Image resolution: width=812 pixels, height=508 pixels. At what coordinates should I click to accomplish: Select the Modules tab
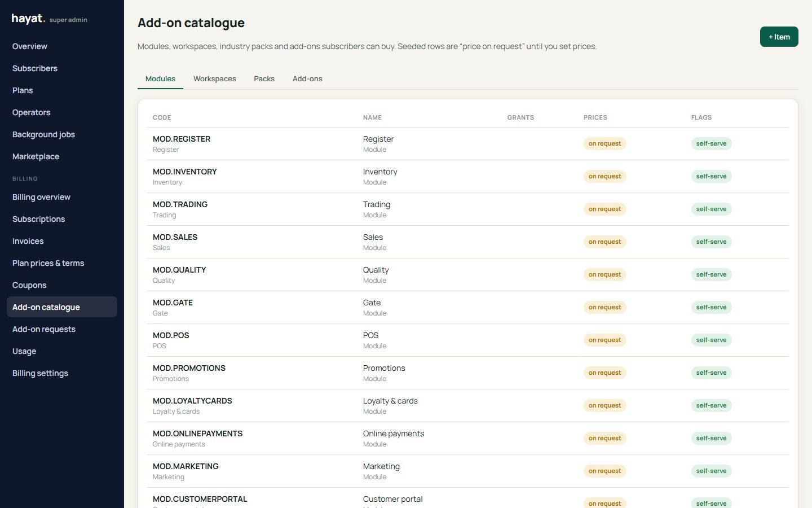(x=160, y=78)
